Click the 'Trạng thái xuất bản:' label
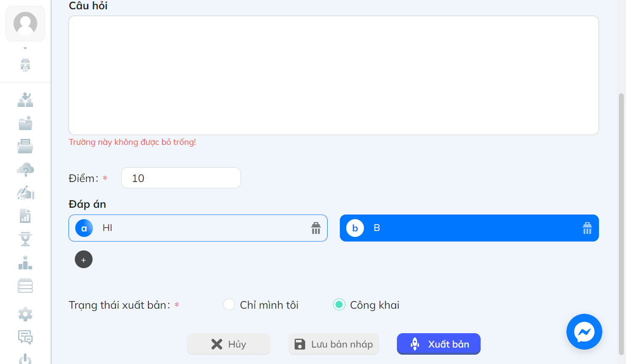 click(x=120, y=305)
